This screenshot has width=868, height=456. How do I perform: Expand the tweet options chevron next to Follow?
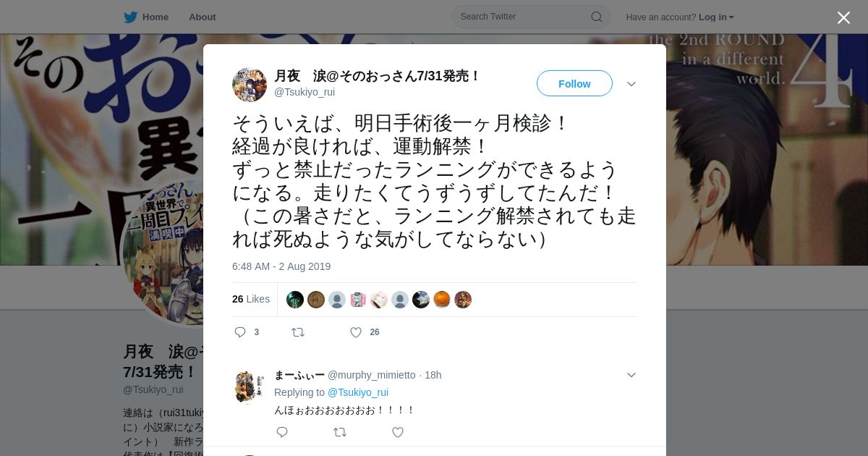(631, 84)
